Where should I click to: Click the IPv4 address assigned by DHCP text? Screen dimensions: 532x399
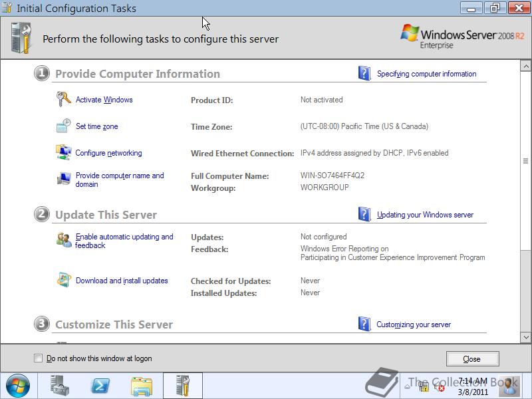point(374,153)
